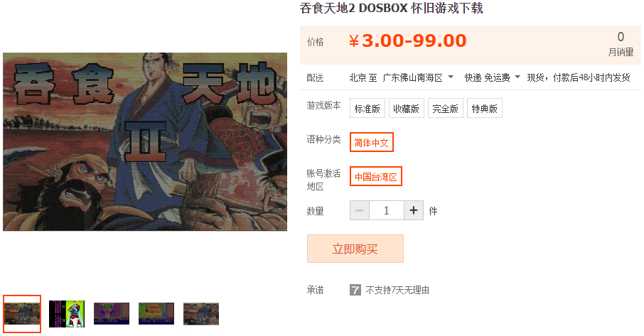
Task: Click the minus icon to decrease quantity
Action: [360, 210]
